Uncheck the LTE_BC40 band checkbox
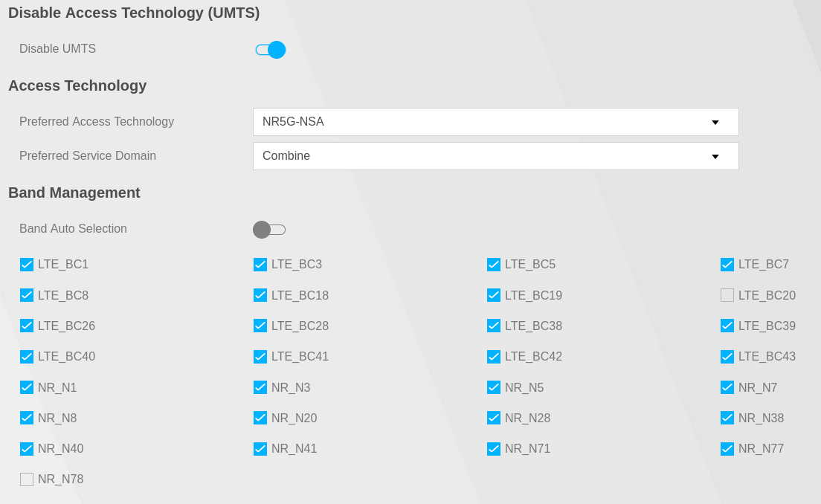821x504 pixels. pyautogui.click(x=27, y=356)
